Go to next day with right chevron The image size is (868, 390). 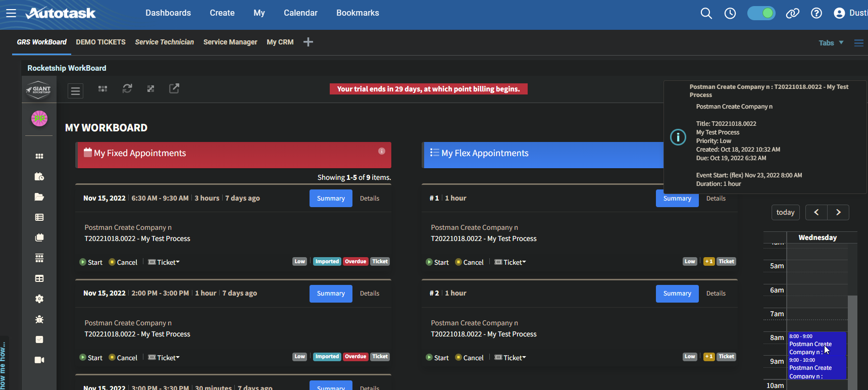click(x=838, y=212)
